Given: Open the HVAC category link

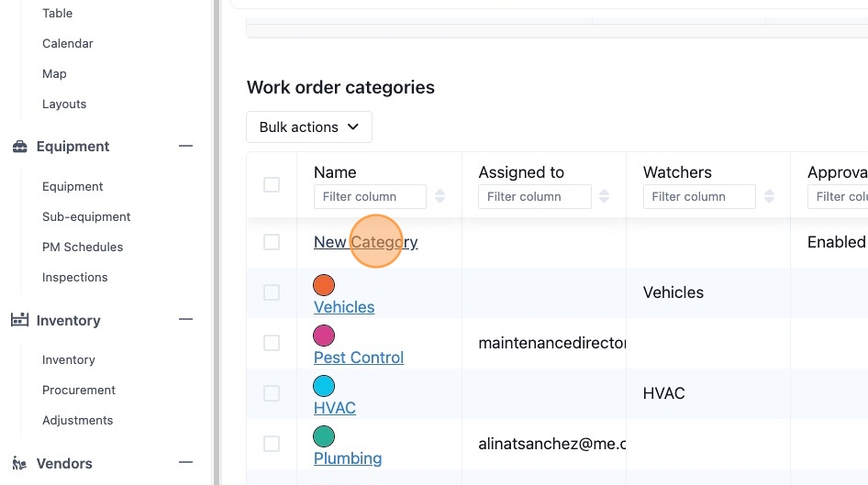Looking at the screenshot, I should pyautogui.click(x=335, y=408).
